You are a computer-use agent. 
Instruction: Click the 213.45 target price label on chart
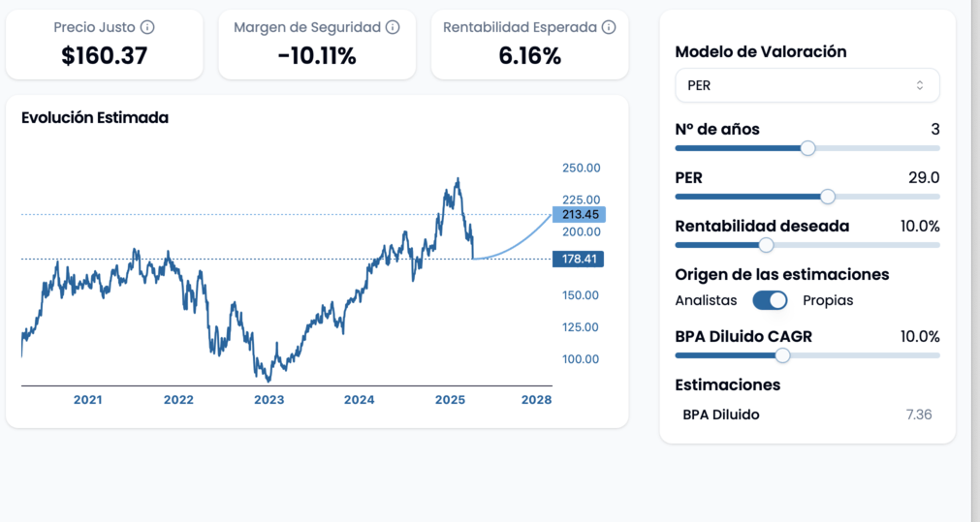click(x=578, y=214)
